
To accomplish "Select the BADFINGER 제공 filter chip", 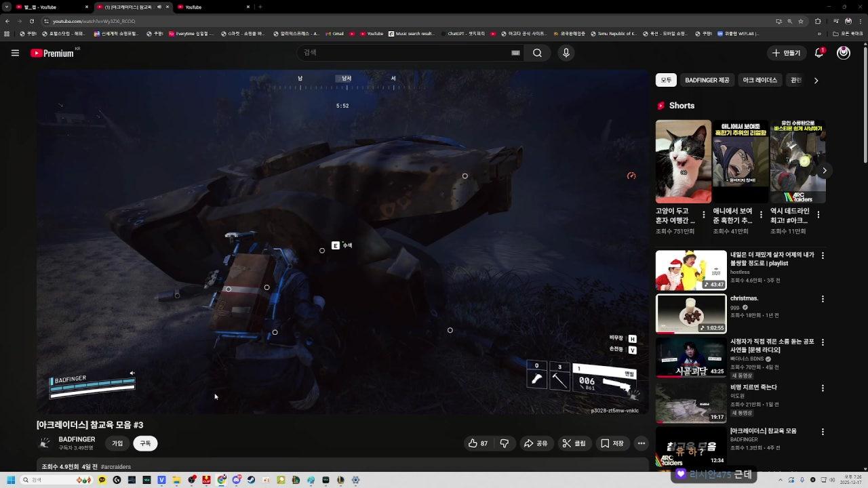I will coord(707,80).
